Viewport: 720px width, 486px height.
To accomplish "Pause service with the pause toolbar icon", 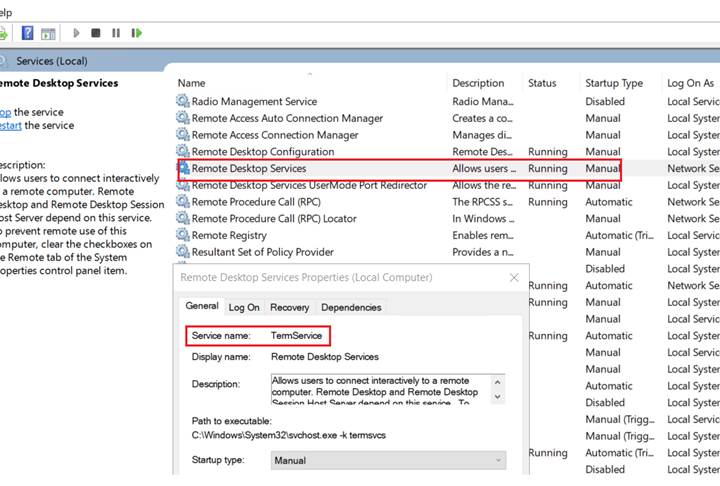I will (116, 33).
